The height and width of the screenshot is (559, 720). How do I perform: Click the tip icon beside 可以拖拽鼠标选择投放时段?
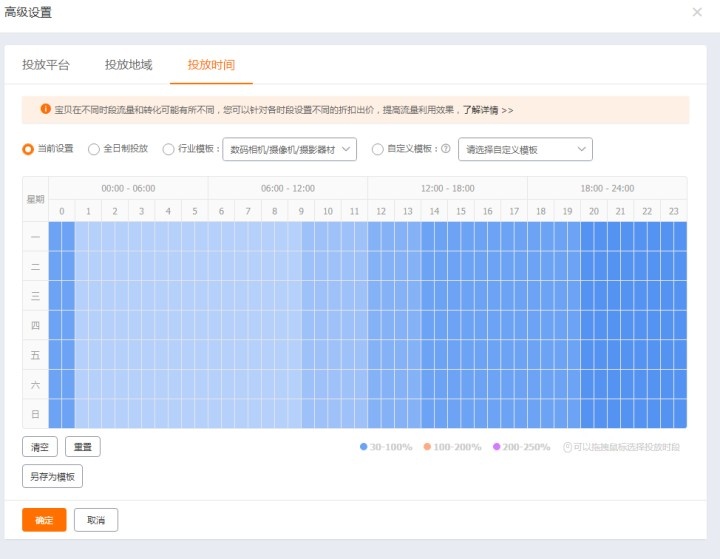[568, 447]
